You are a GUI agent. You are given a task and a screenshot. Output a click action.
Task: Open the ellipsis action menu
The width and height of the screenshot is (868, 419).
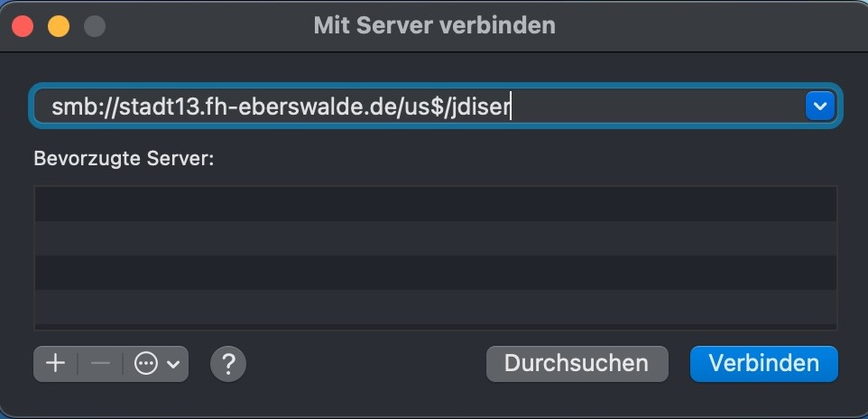click(x=146, y=364)
